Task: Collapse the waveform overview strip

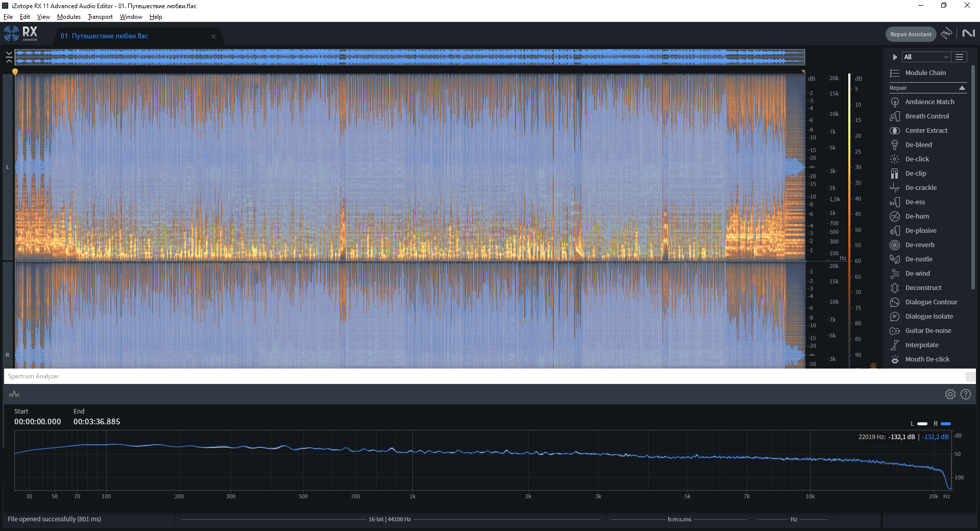Action: point(9,57)
